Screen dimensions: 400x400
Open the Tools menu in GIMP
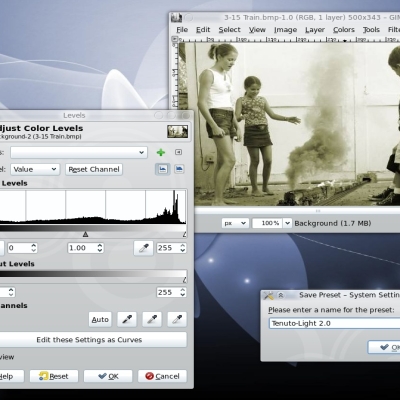point(371,30)
